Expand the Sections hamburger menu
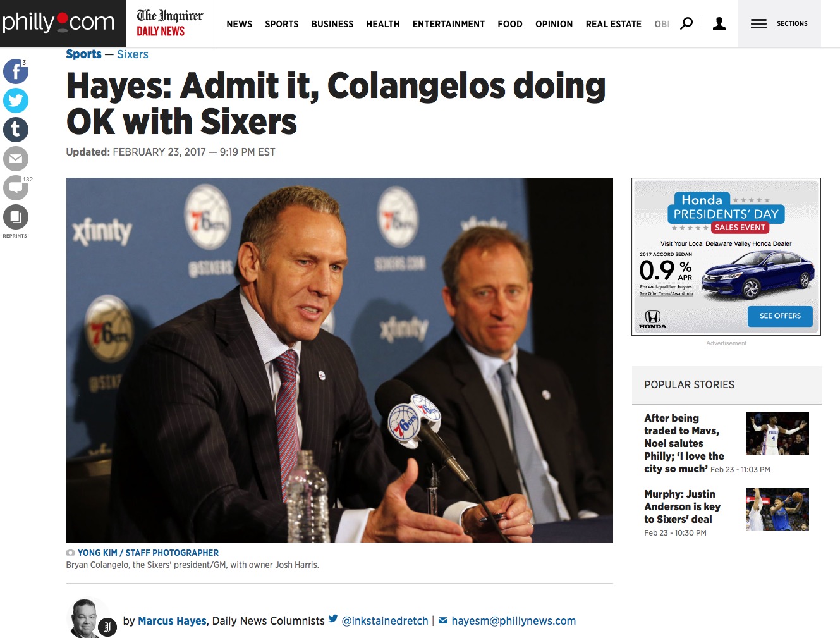The height and width of the screenshot is (638, 840). click(x=779, y=23)
